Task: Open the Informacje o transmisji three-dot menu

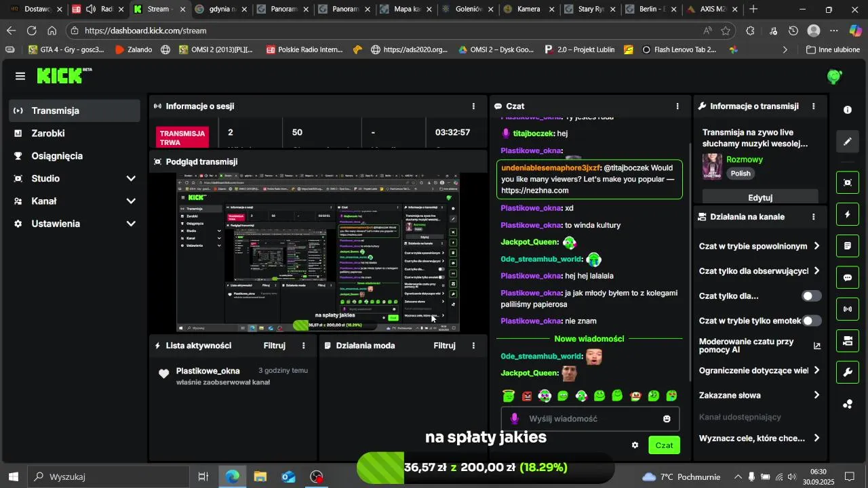Action: [x=814, y=106]
